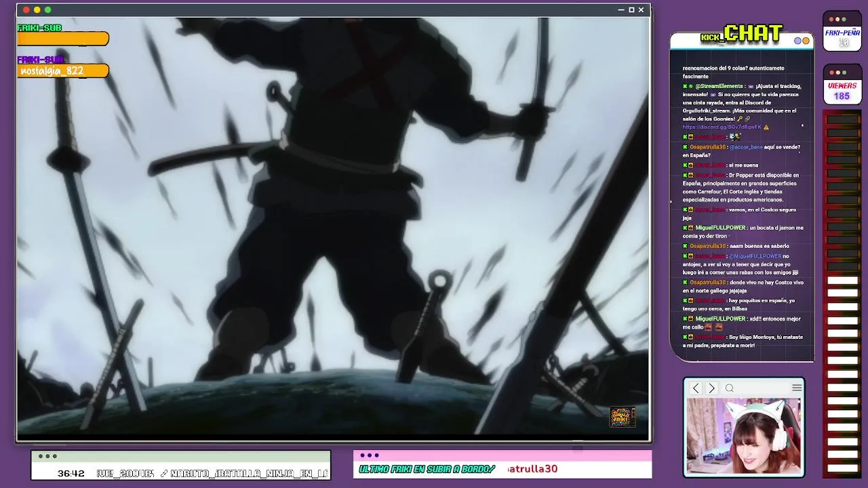Click Osapatrulla30 beside 'aaam buenos es saberlo'
This screenshot has height=488, width=868.
pyautogui.click(x=708, y=246)
